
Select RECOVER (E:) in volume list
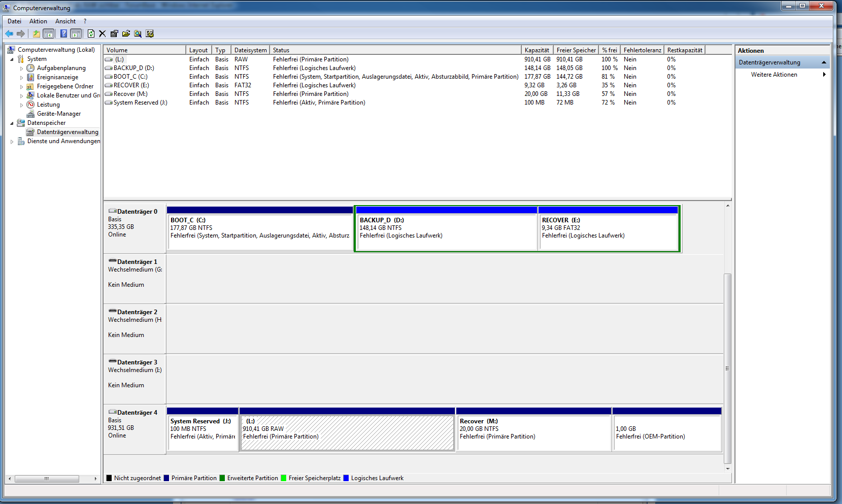click(131, 85)
